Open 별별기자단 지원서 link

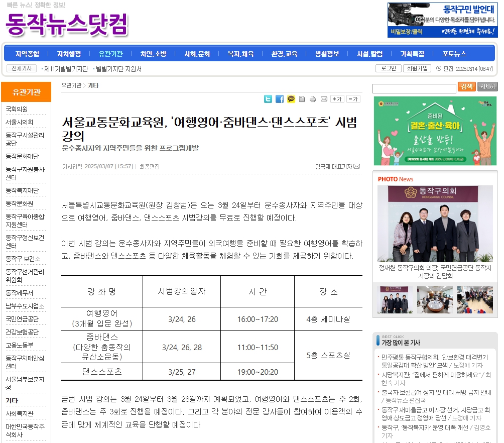(x=118, y=69)
